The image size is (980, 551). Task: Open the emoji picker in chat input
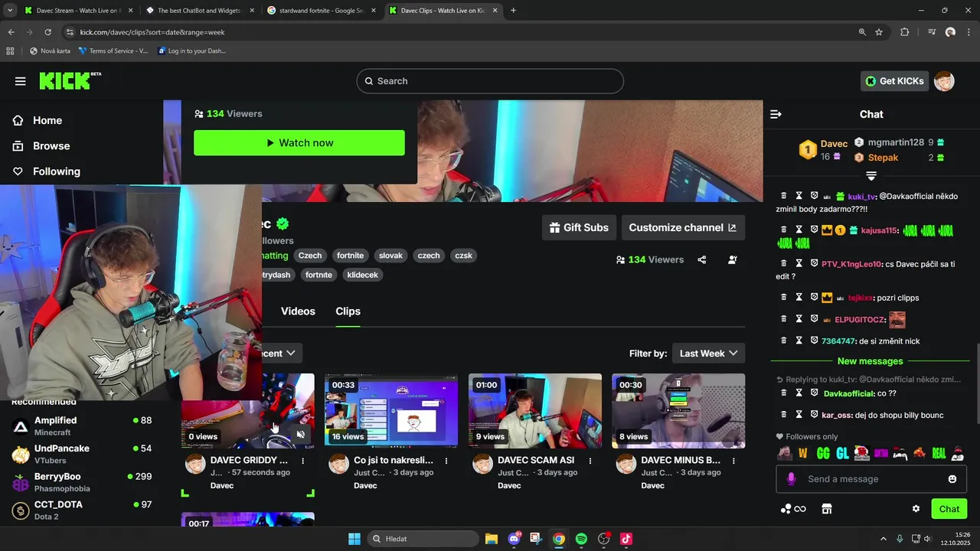click(952, 479)
